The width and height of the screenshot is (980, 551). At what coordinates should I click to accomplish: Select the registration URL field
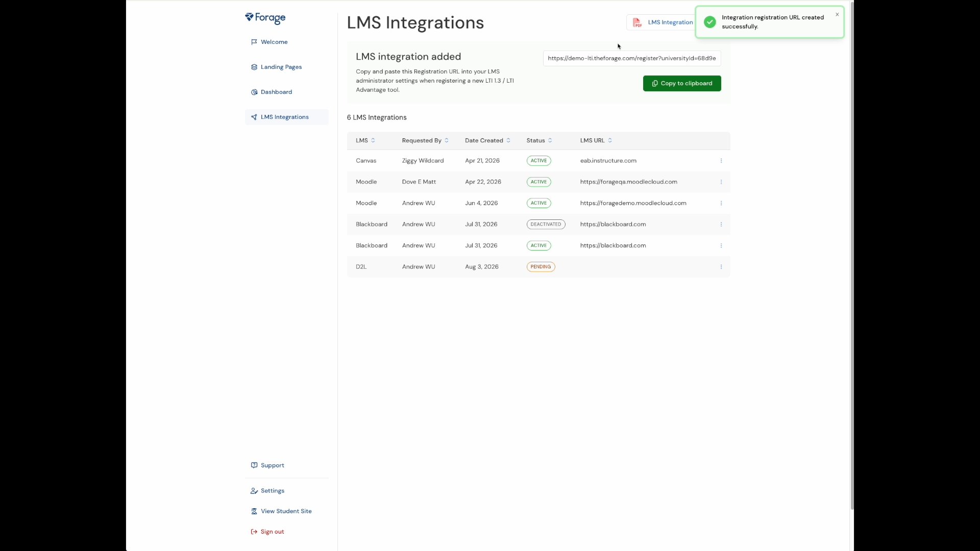[632, 58]
